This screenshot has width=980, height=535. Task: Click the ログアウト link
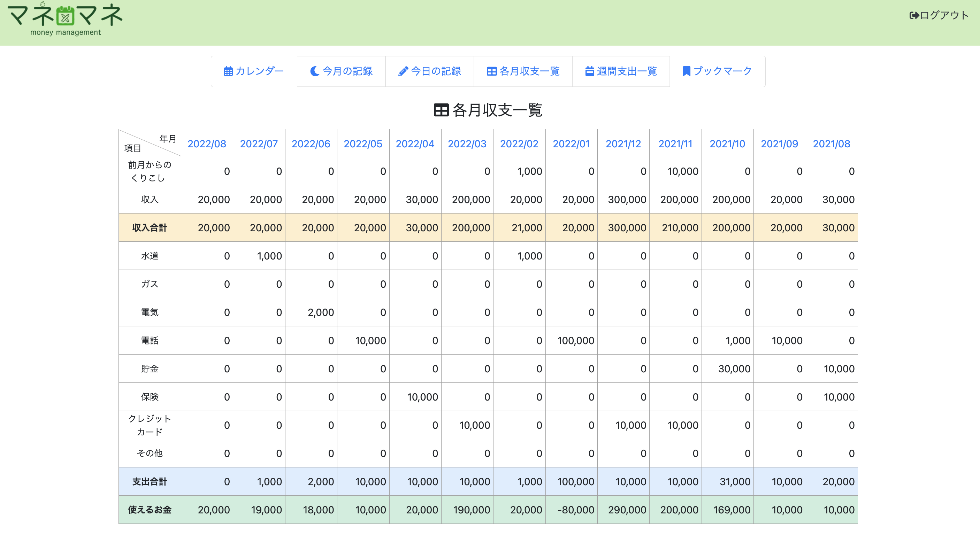(939, 15)
